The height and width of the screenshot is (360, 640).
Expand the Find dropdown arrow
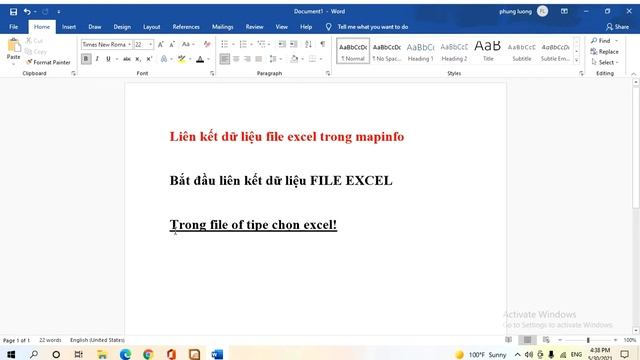click(616, 41)
